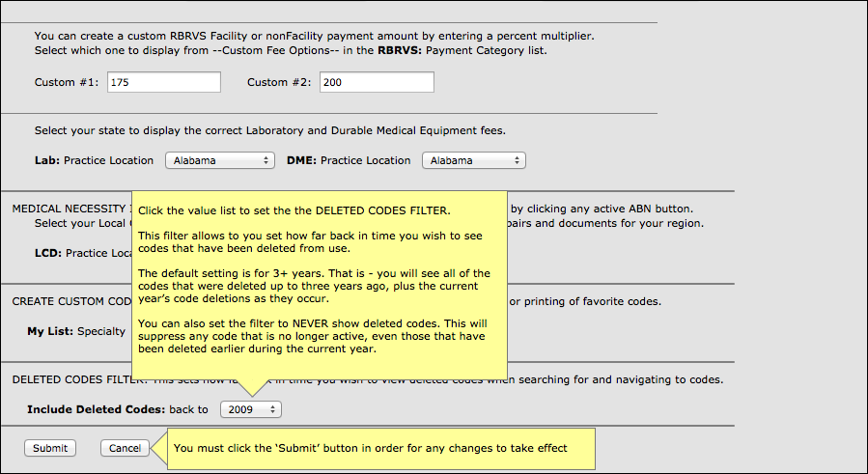
Task: Click the My List: Specialty label
Action: (76, 331)
